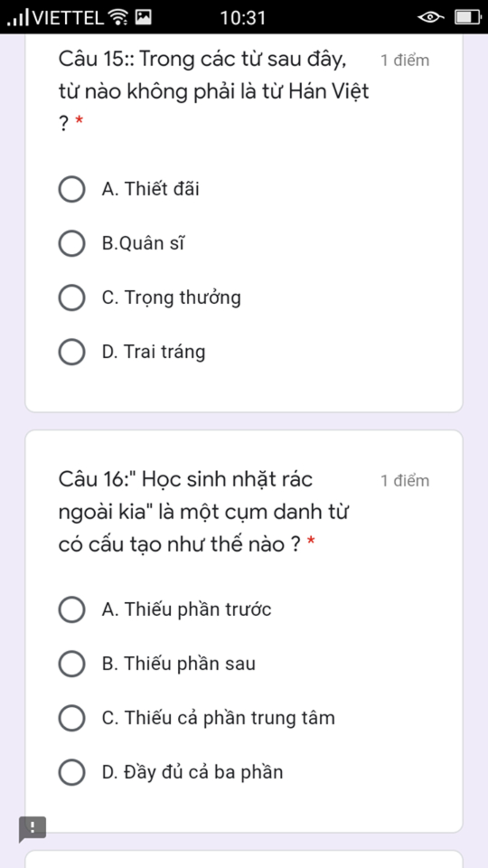Tap the 1 điểm label of Câu 16
This screenshot has width=488, height=868.
click(405, 481)
